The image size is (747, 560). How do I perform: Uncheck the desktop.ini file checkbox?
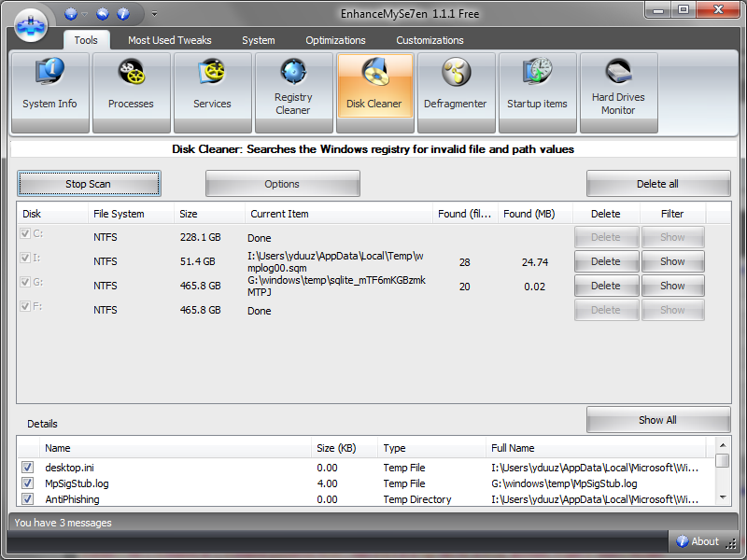coord(28,468)
